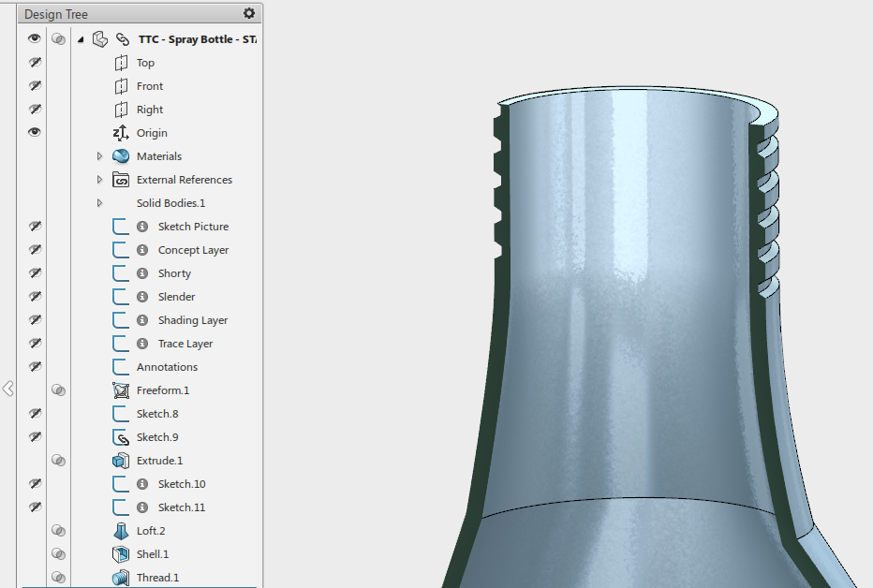Image resolution: width=873 pixels, height=588 pixels.
Task: Select the Shading Layer item
Action: tap(192, 320)
